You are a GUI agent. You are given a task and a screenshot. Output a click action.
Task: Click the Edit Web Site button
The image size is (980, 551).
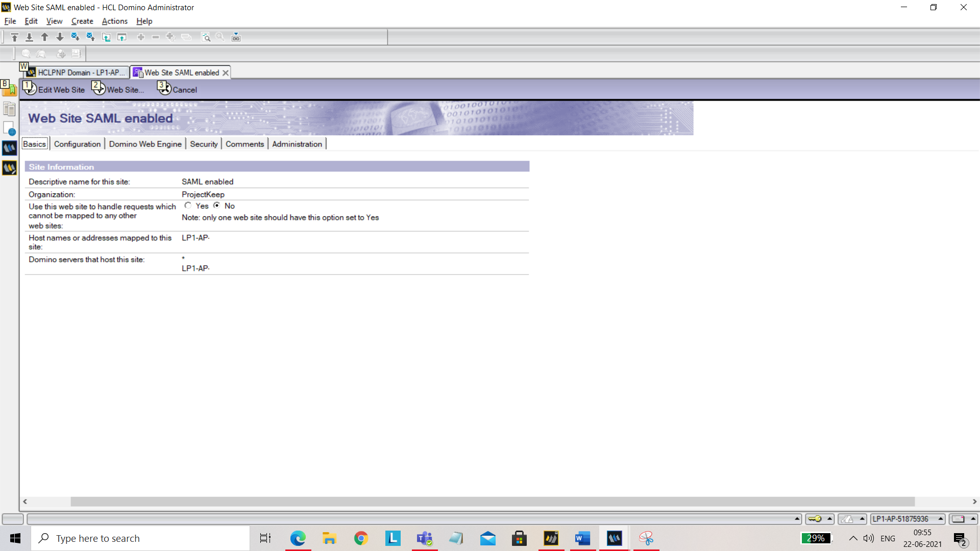54,89
